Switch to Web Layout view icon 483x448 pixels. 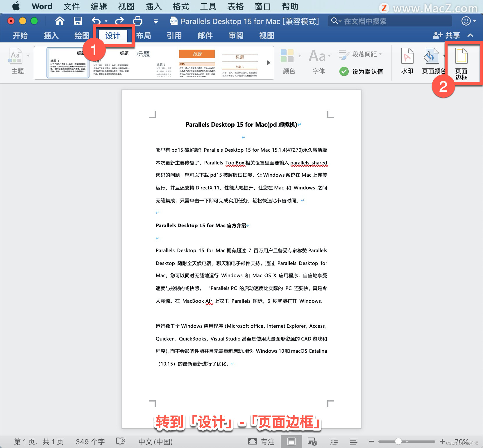[312, 442]
